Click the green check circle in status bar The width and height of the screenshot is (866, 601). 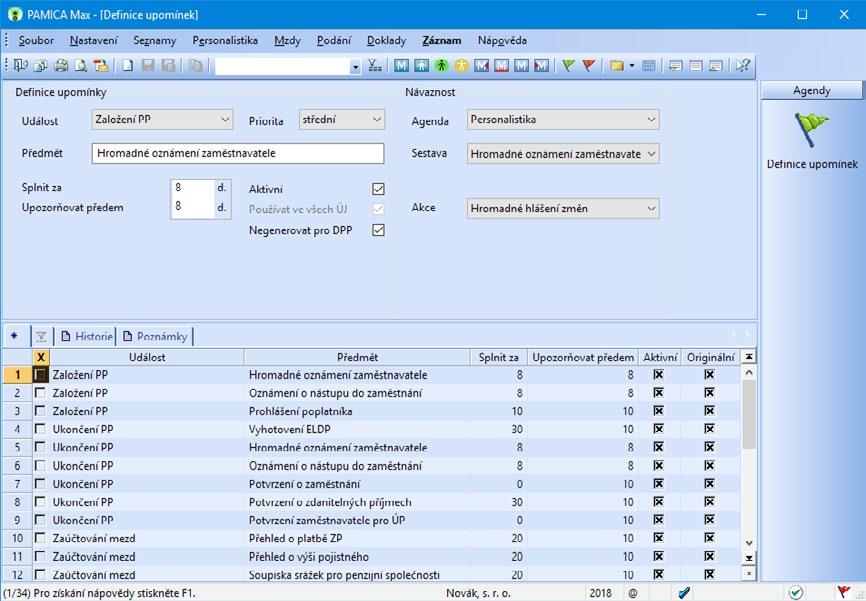(x=795, y=593)
